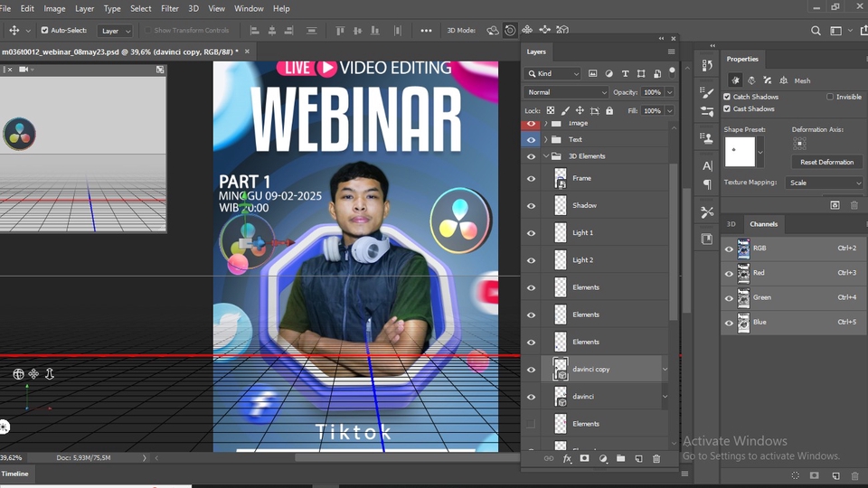
Task: Collapse the 3D Elements group
Action: click(545, 156)
